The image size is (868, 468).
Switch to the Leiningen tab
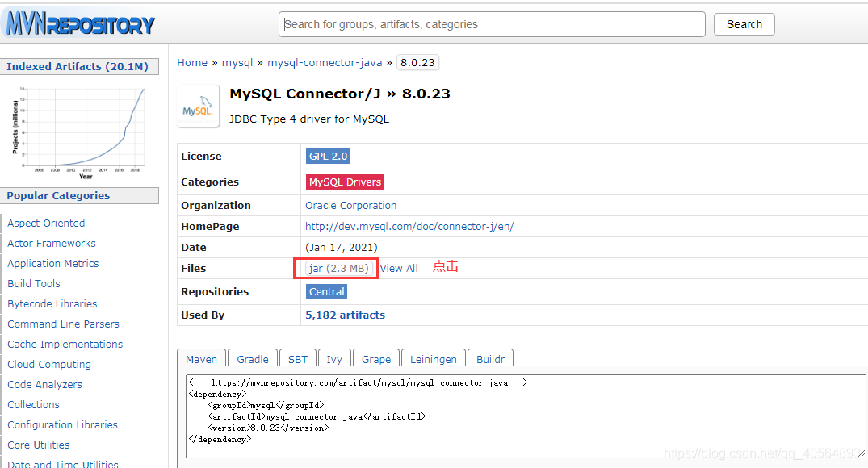click(434, 358)
